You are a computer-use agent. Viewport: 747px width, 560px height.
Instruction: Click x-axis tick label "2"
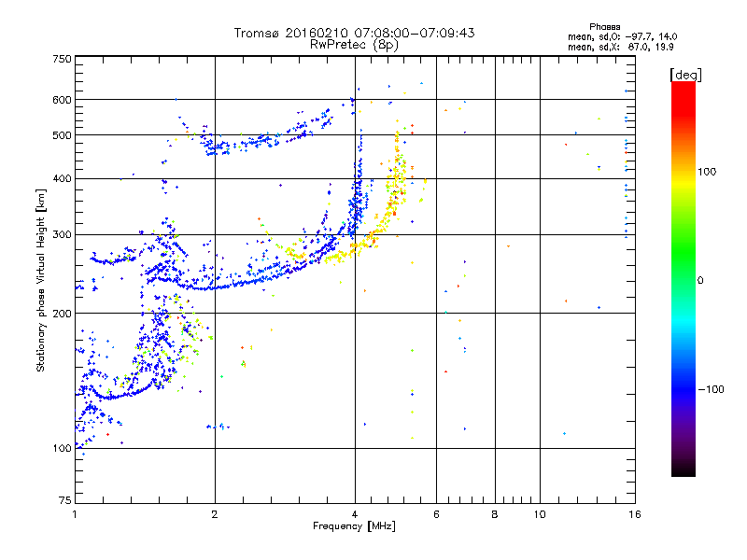(215, 514)
